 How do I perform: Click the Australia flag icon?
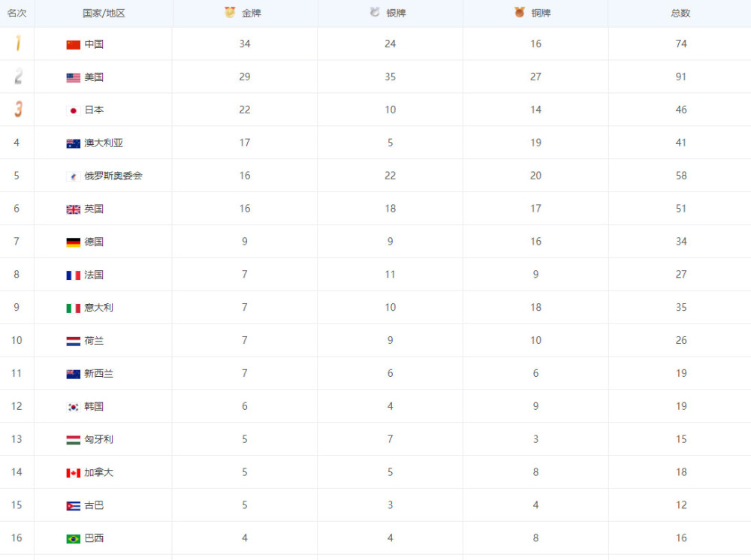[74, 143]
